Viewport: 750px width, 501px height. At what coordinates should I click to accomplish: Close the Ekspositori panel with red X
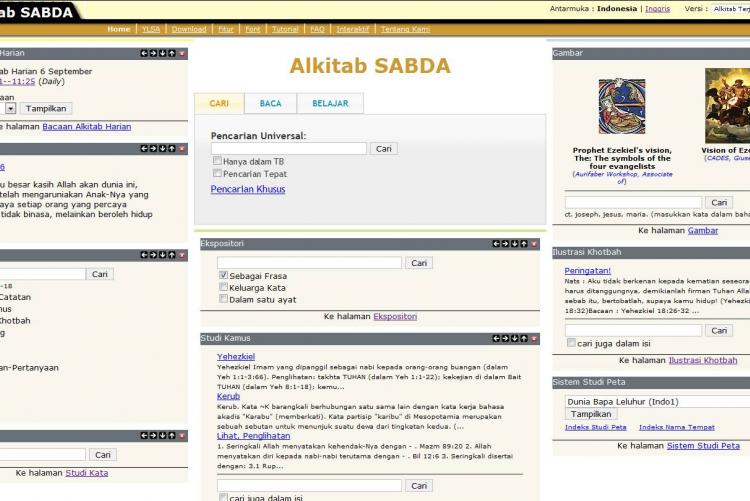click(x=534, y=244)
